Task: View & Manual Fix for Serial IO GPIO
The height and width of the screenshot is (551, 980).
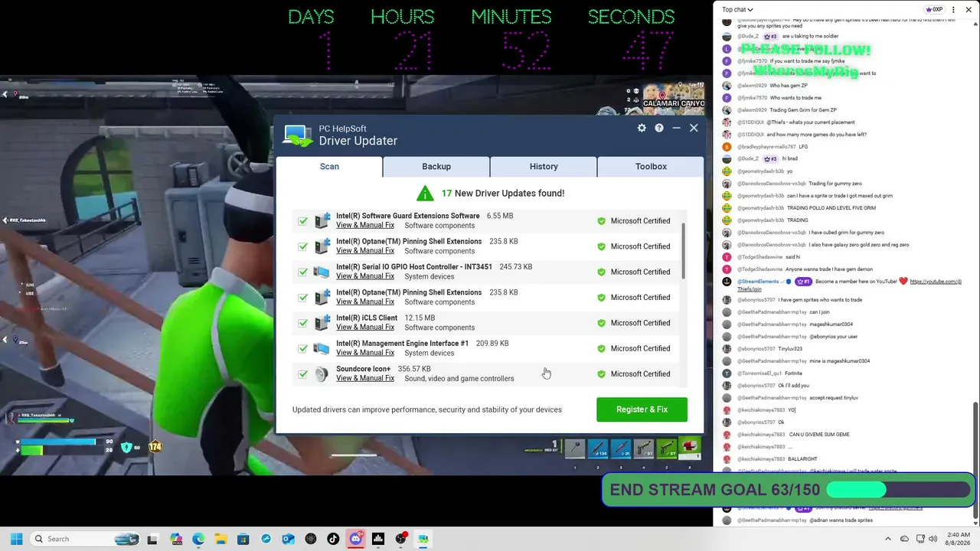Action: (x=365, y=276)
